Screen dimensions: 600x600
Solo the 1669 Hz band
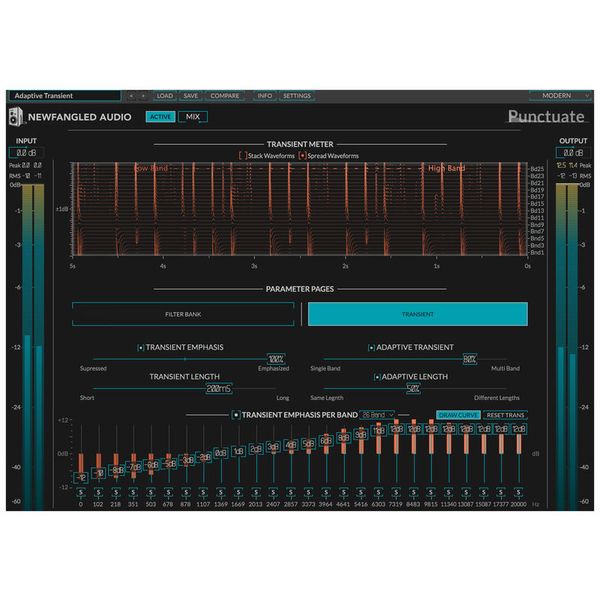click(x=238, y=492)
